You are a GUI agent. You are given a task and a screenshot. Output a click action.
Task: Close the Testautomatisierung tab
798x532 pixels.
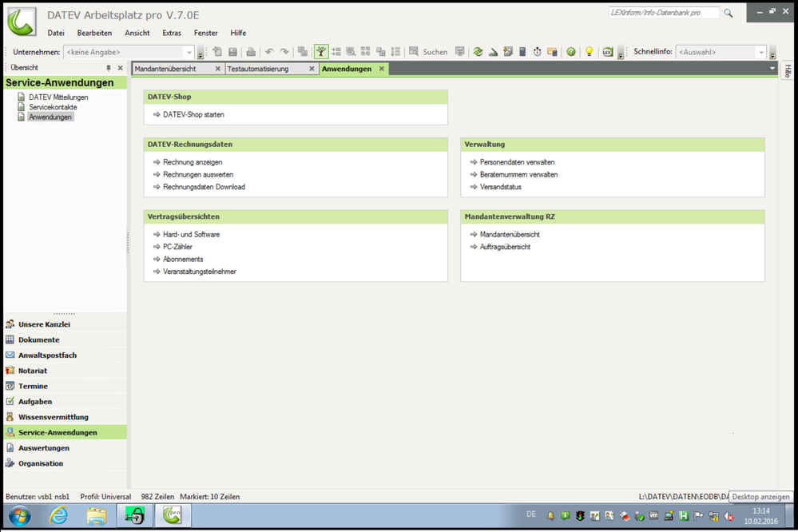312,69
